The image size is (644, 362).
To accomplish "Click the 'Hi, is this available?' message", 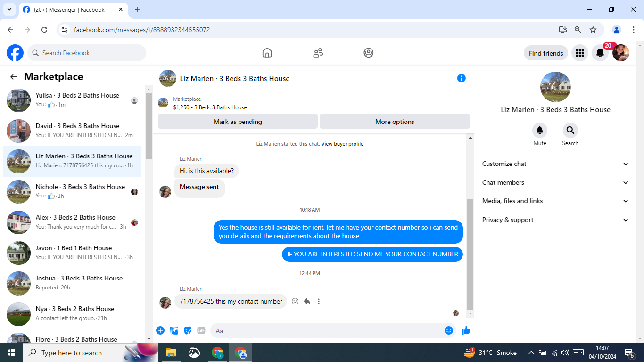I will coord(206,171).
